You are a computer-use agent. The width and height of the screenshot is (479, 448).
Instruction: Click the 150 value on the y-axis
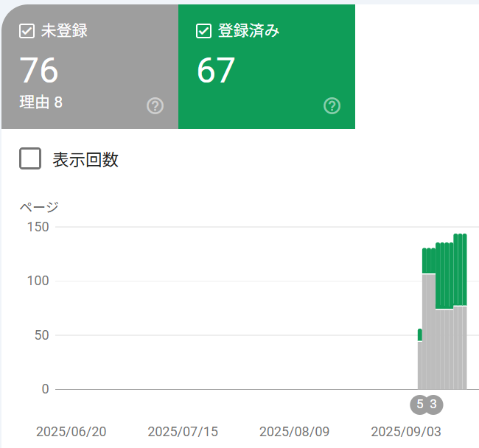(38, 227)
